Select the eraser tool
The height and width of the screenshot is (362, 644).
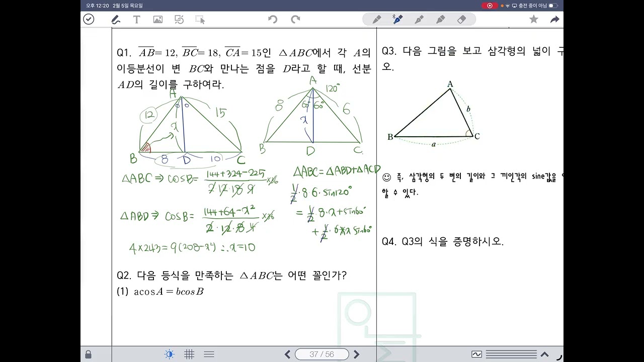pyautogui.click(x=462, y=20)
